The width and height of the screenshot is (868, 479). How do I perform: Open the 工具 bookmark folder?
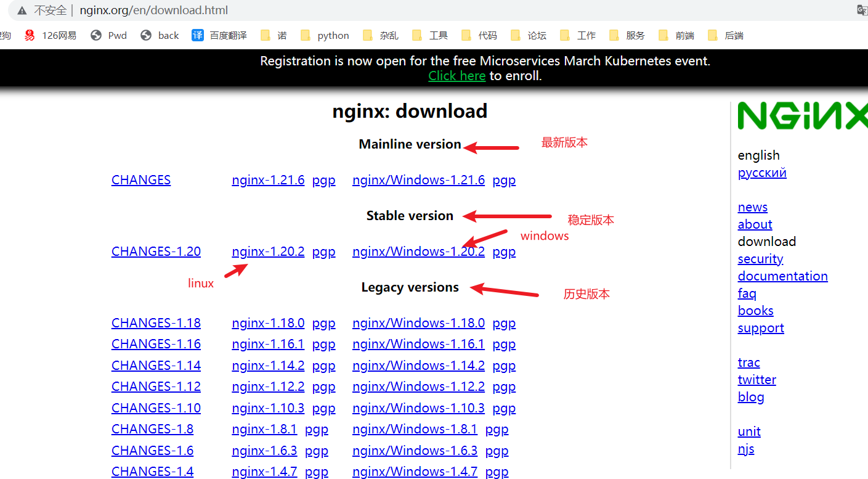pos(430,35)
